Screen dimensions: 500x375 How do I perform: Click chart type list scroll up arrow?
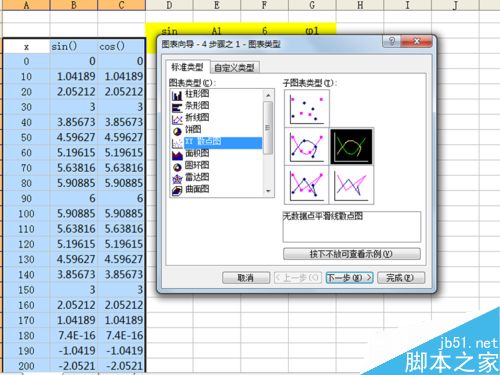[x=268, y=95]
